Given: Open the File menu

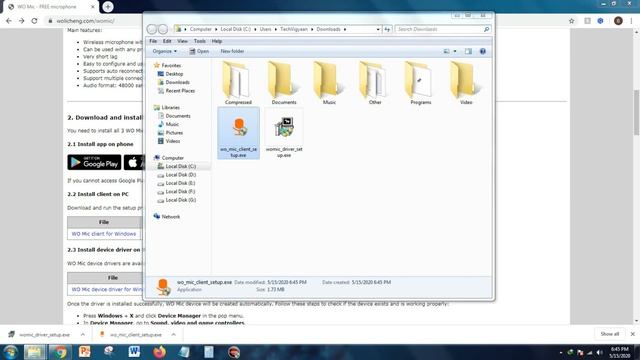Looking at the screenshot, I should tap(153, 41).
